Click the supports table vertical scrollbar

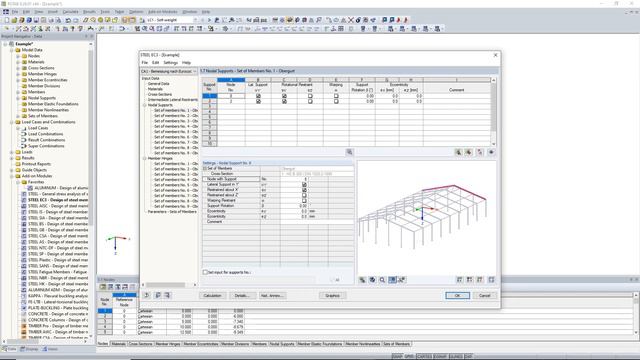[493, 106]
